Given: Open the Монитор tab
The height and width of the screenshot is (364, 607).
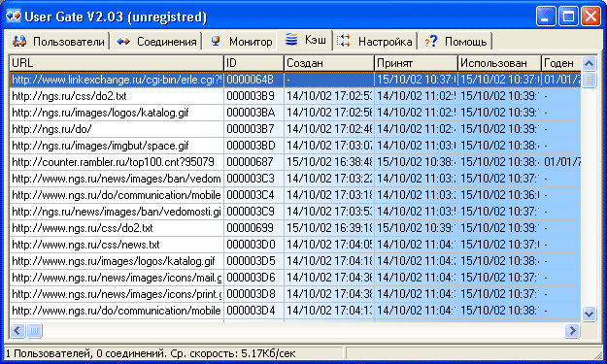Looking at the screenshot, I should [x=240, y=41].
